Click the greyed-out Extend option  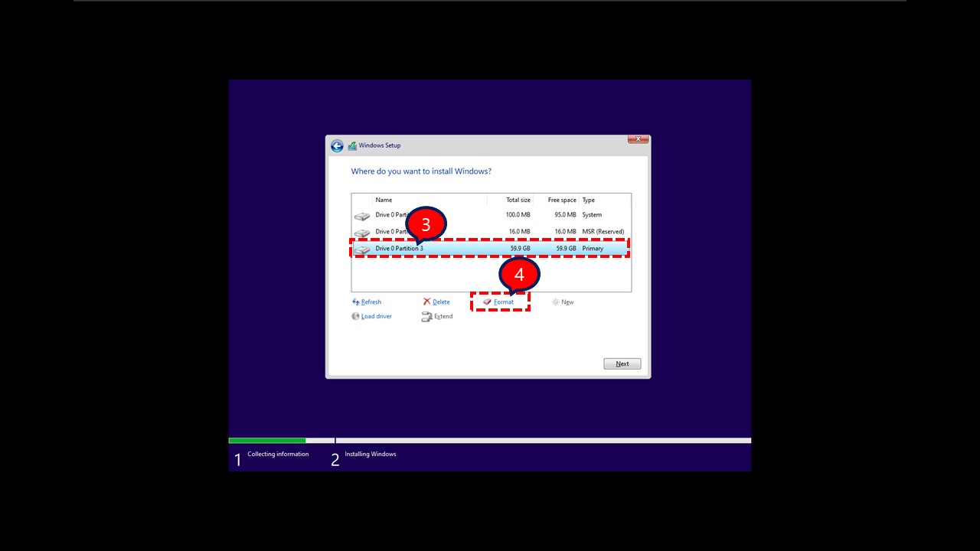click(x=437, y=316)
